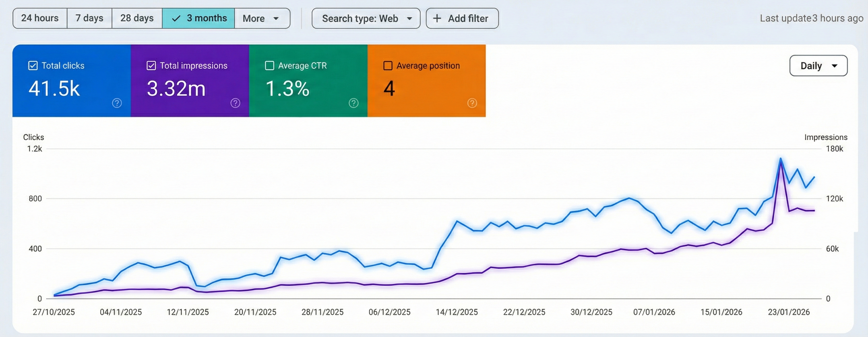This screenshot has width=868, height=337.
Task: Switch to the 7 days tab
Action: pyautogui.click(x=89, y=18)
